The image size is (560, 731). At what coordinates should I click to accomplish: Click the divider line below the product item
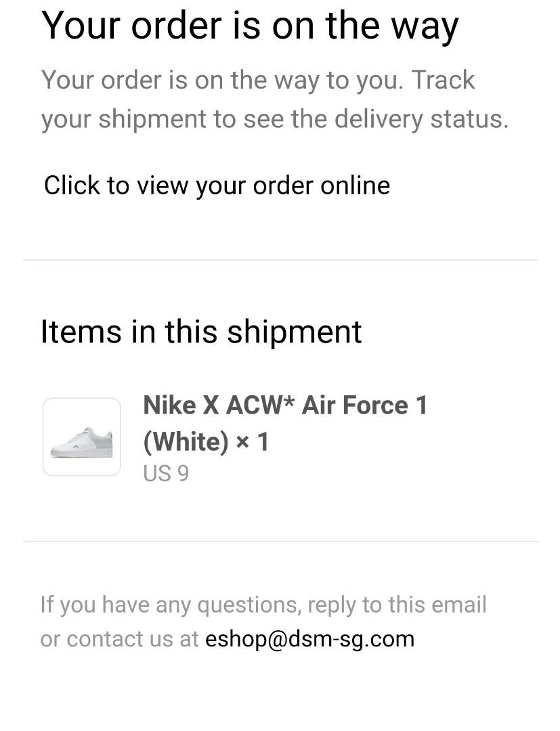280,541
